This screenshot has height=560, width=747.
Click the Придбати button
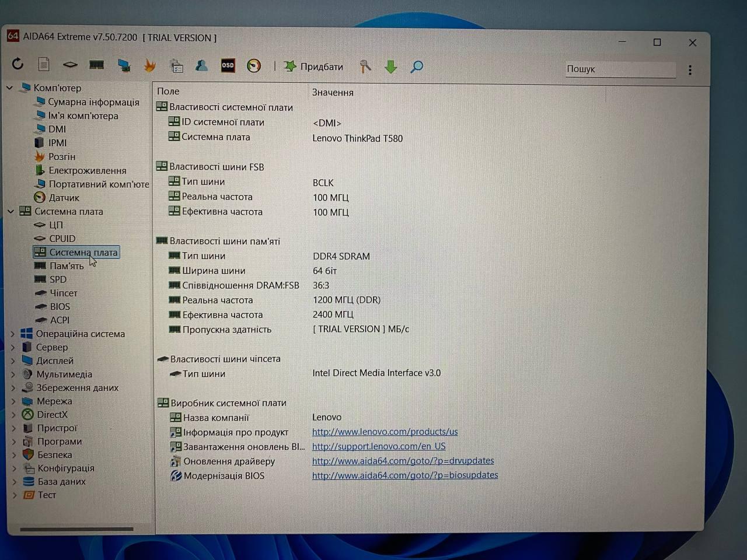(x=313, y=66)
